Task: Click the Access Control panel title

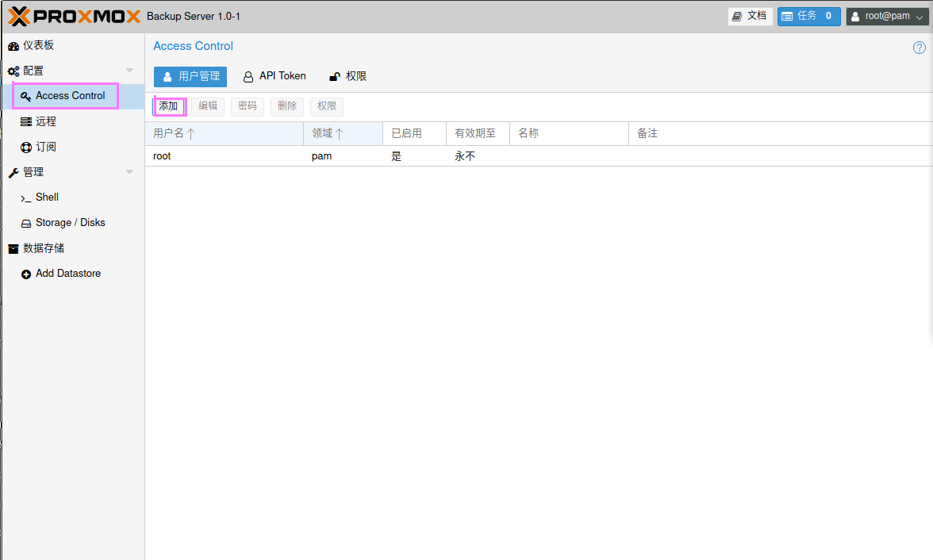Action: (193, 47)
